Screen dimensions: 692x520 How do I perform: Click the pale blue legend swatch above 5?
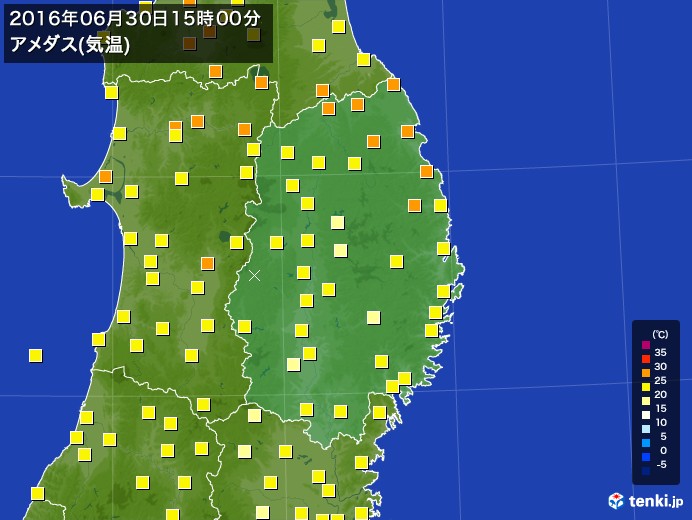tap(646, 429)
